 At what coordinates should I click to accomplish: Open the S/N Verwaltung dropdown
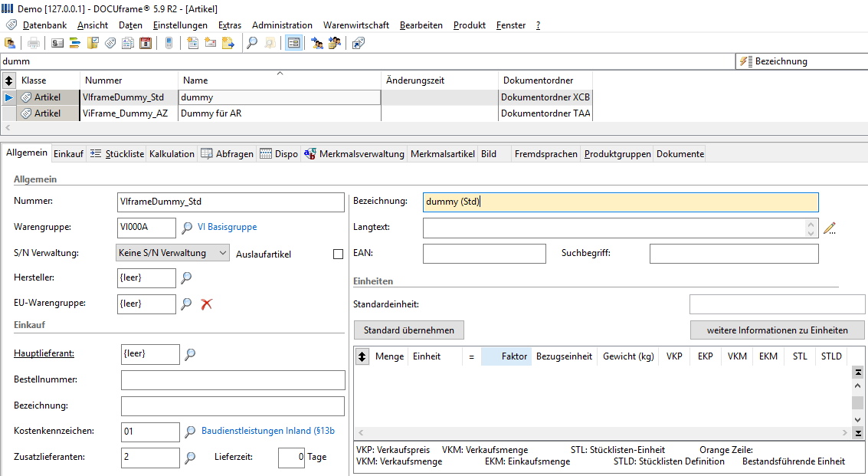coord(172,253)
